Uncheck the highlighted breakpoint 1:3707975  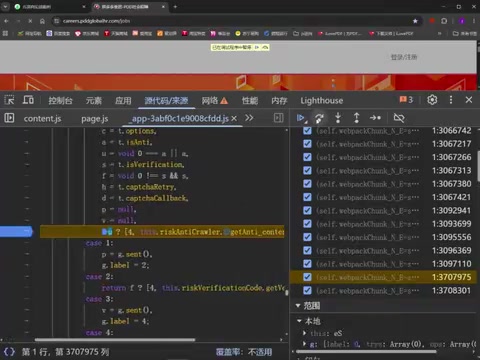pyautogui.click(x=307, y=277)
